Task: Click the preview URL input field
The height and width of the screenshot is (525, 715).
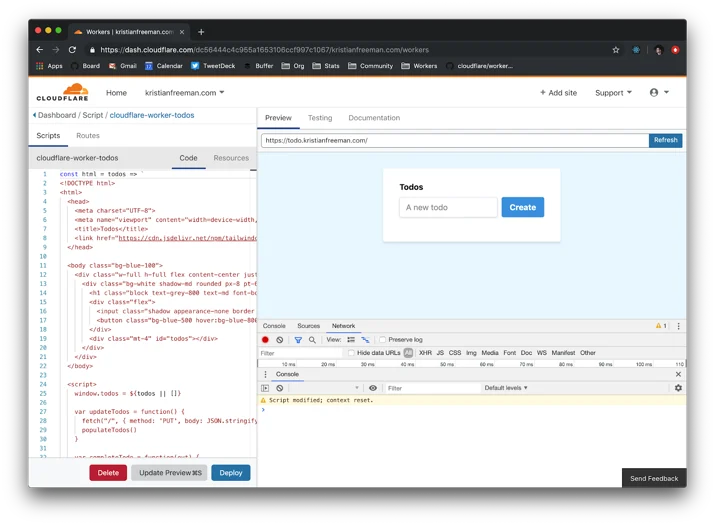Action: (x=455, y=140)
